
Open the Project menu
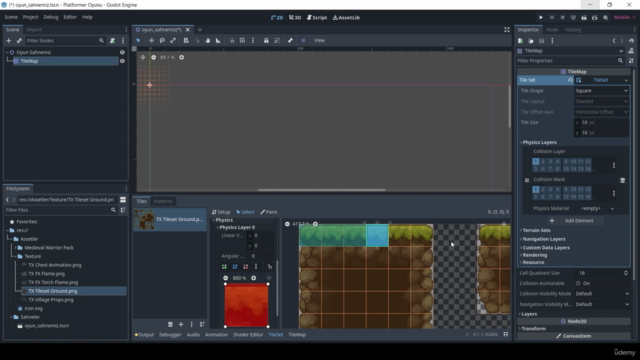30,17
